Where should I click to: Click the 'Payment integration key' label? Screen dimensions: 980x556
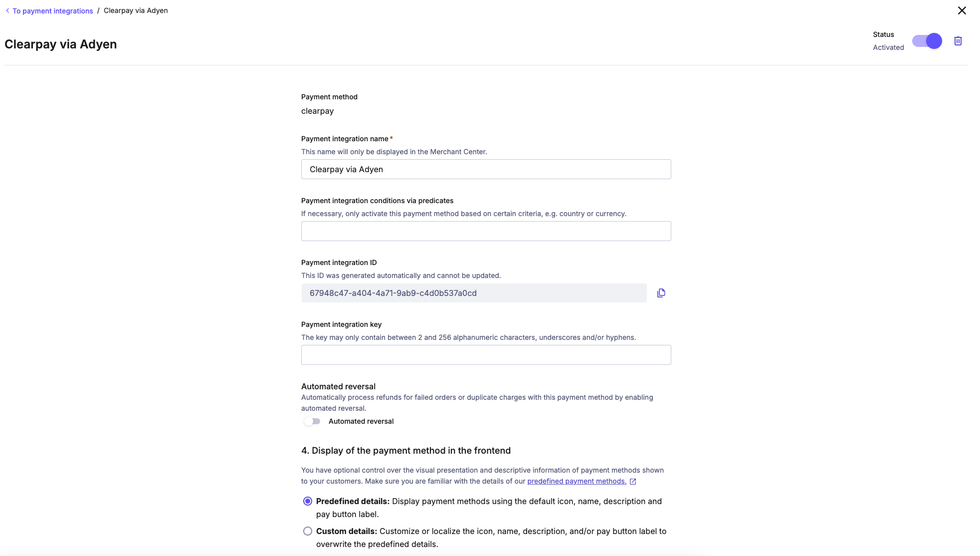click(341, 324)
